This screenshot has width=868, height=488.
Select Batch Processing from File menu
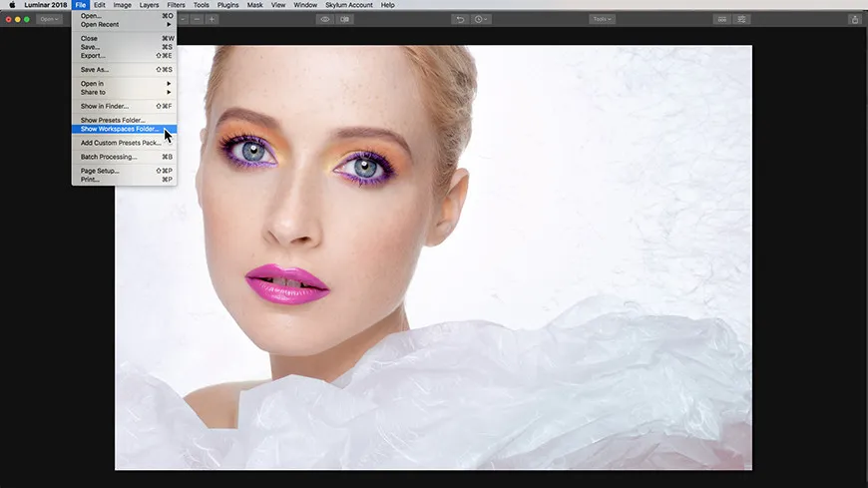point(109,157)
